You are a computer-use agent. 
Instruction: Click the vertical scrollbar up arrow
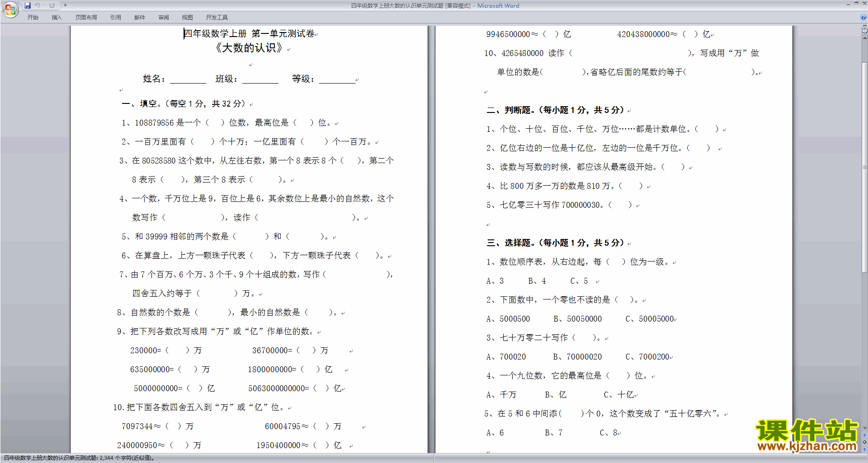click(x=864, y=38)
